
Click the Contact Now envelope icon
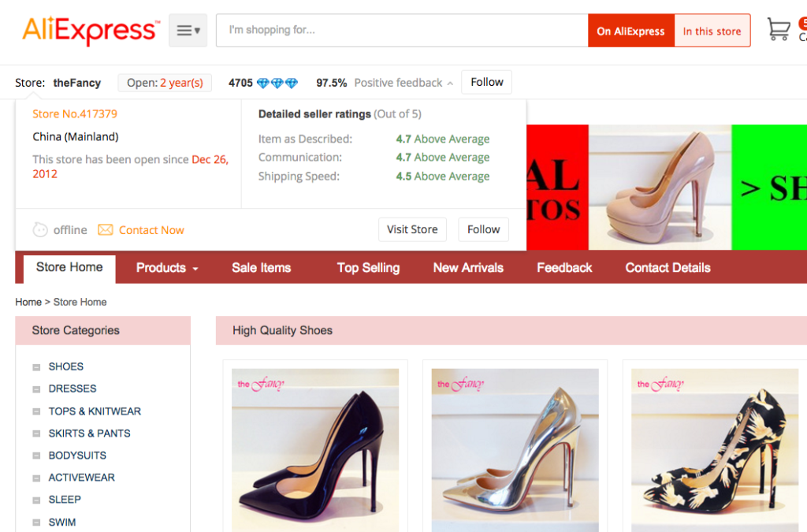click(105, 229)
